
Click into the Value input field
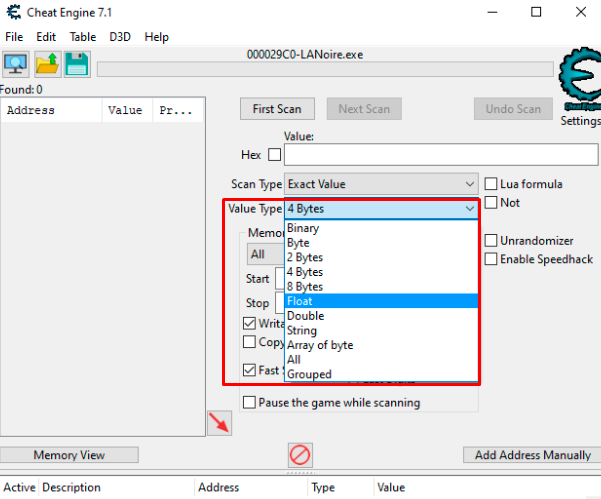[440, 155]
